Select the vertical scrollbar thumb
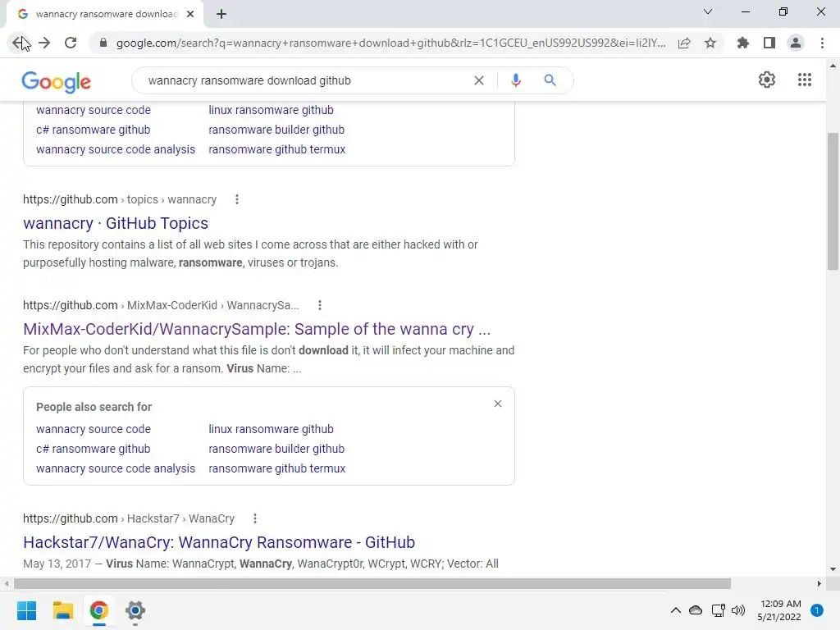This screenshot has width=840, height=630. point(833,201)
